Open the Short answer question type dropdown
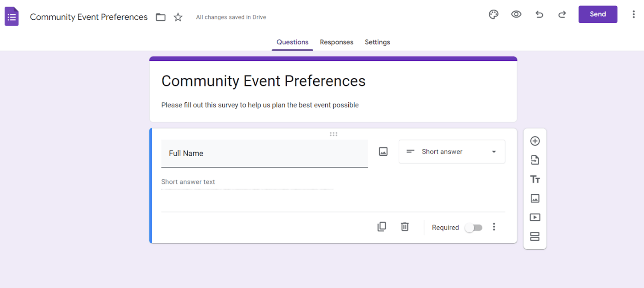The height and width of the screenshot is (288, 644). (452, 152)
